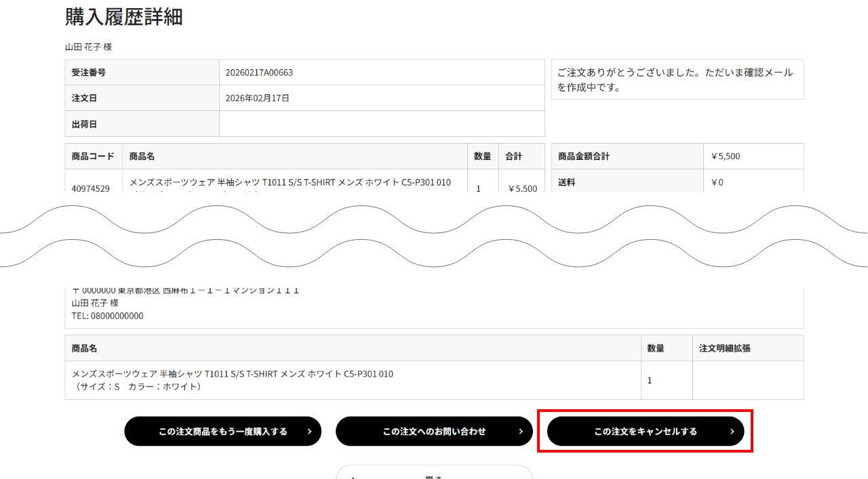Click the phone number TEL: 08000000000
The height and width of the screenshot is (479, 868).
[108, 316]
